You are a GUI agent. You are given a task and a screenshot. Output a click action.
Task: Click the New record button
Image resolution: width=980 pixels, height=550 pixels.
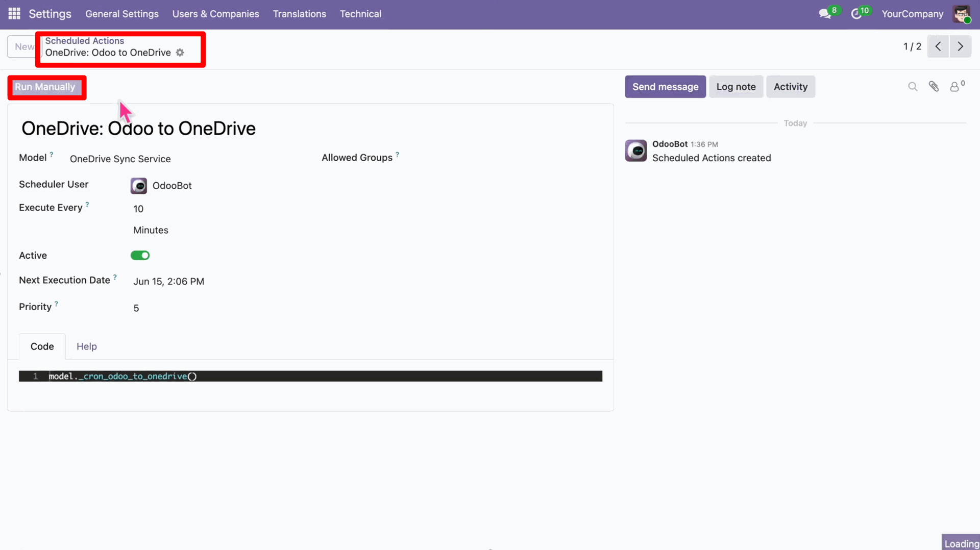[x=23, y=46]
